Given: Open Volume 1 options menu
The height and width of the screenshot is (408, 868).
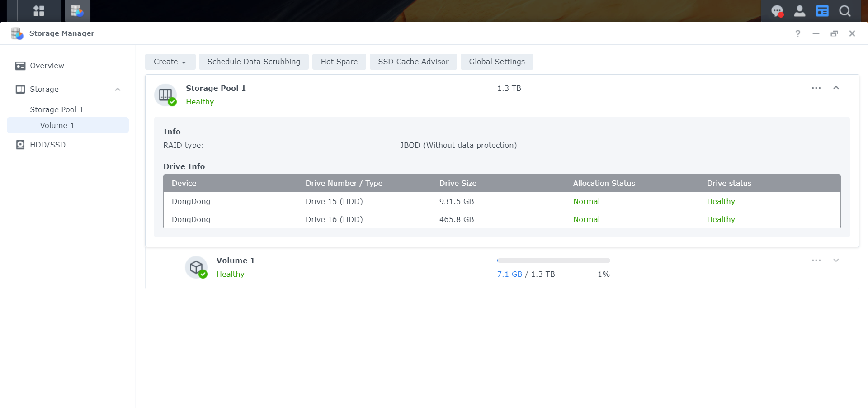Looking at the screenshot, I should coord(816,261).
